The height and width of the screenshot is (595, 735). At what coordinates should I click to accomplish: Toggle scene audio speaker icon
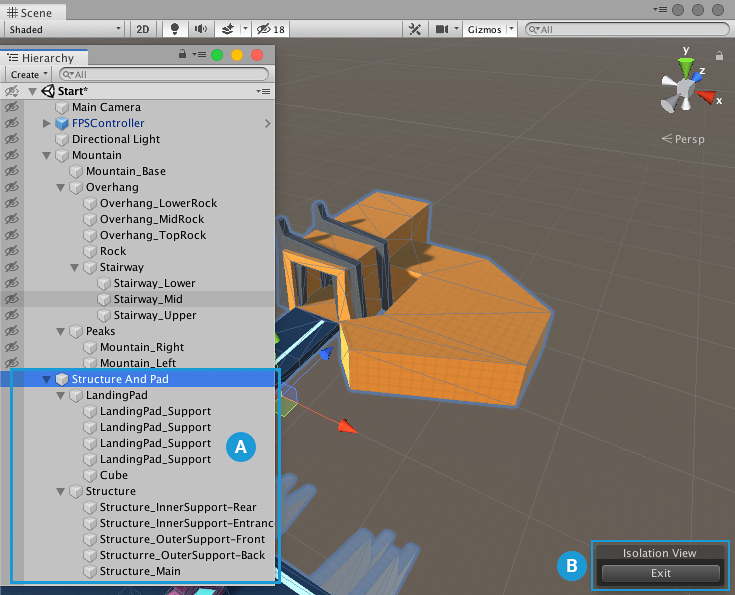click(201, 29)
